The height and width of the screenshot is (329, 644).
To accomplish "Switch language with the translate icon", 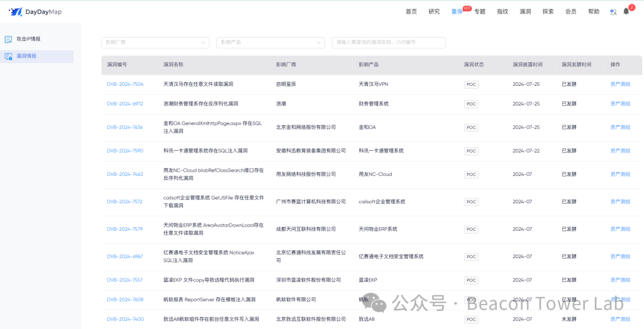I will pyautogui.click(x=613, y=13).
